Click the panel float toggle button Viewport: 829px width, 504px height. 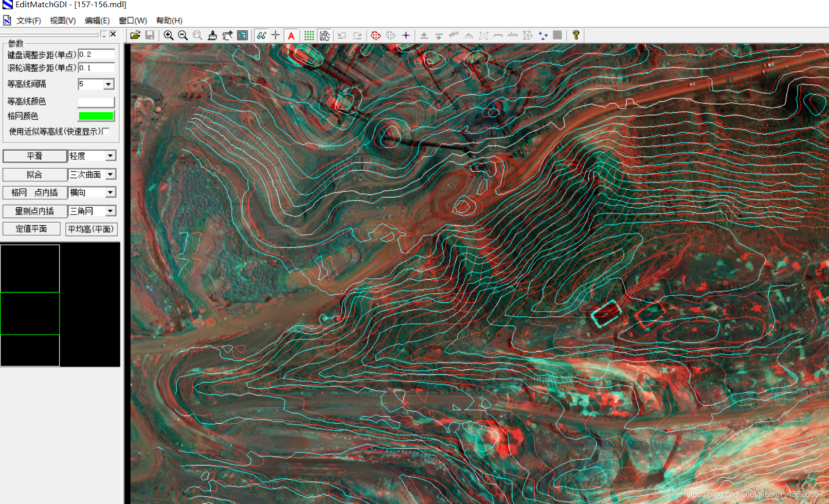(104, 34)
